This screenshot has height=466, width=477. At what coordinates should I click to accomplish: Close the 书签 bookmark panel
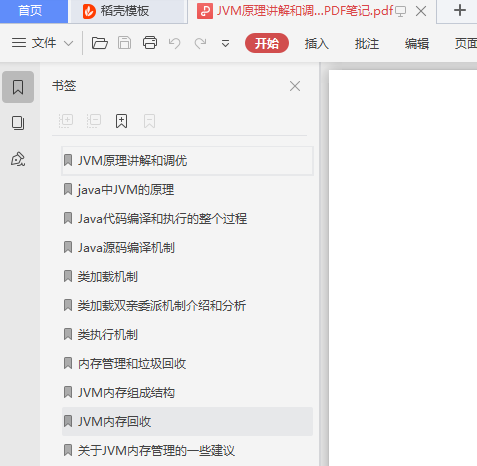click(295, 86)
